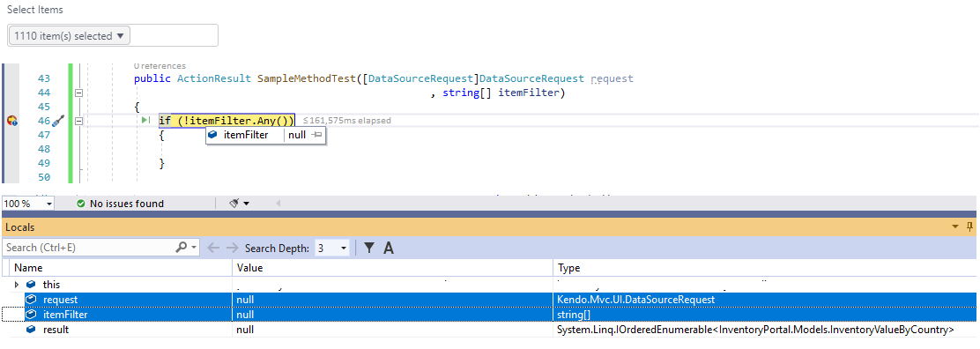Open the Locals window position dropdown arrow
Viewport: 980px width, 349px height.
coord(955,226)
